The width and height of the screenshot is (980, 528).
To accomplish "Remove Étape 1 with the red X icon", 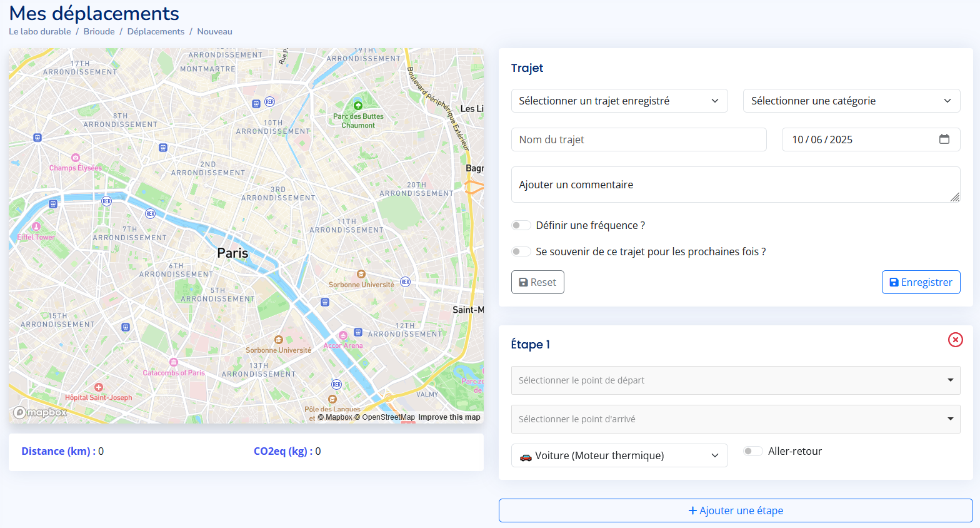I will coord(955,340).
